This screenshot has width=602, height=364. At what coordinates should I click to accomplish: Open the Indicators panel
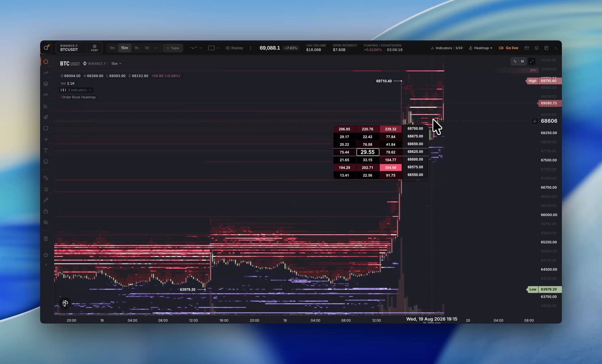[x=446, y=48]
